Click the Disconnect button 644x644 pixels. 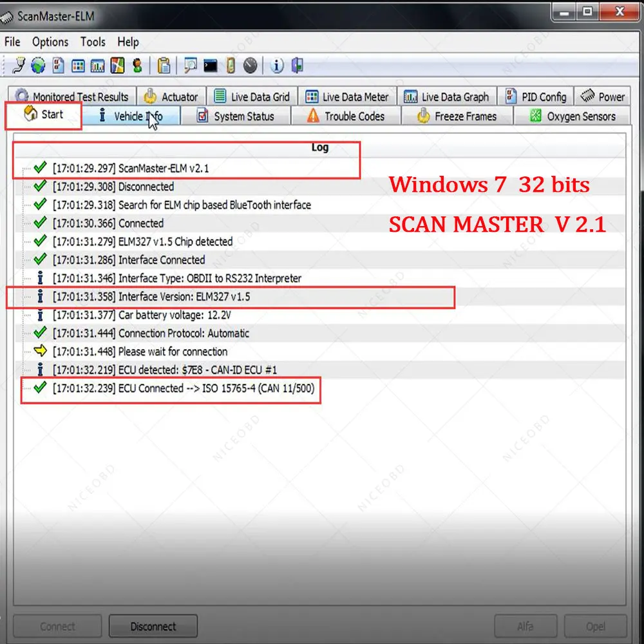click(153, 626)
